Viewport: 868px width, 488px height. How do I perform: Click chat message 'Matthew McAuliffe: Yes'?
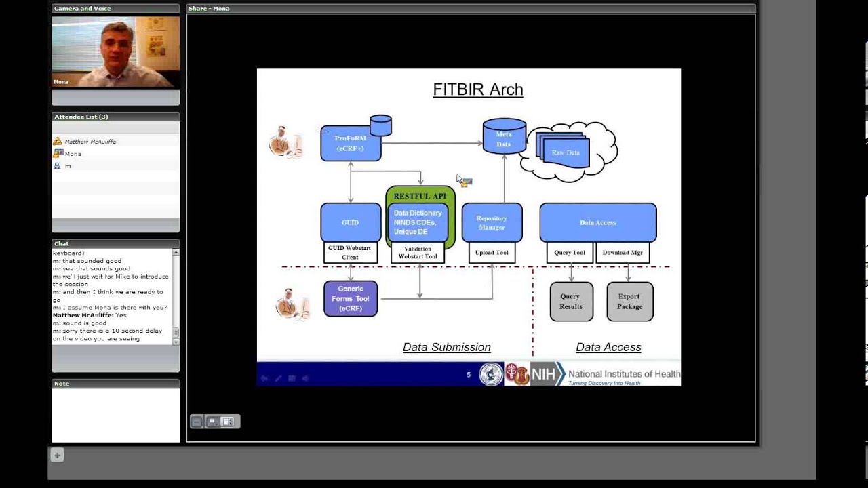(x=90, y=315)
